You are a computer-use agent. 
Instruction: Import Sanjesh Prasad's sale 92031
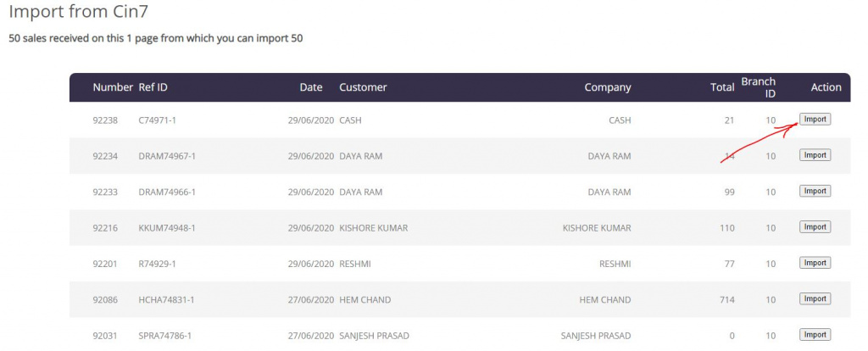(x=815, y=335)
